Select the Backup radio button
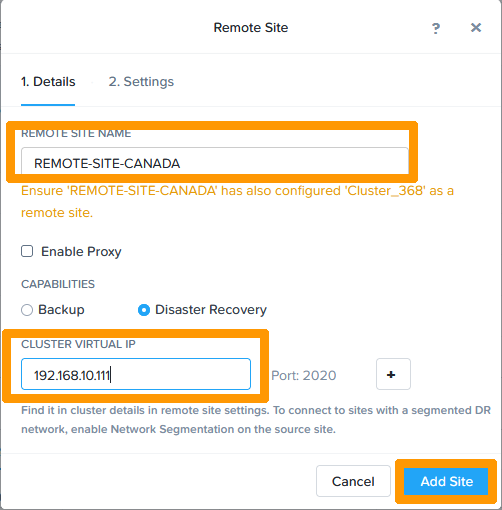The height and width of the screenshot is (510, 502). [27, 310]
